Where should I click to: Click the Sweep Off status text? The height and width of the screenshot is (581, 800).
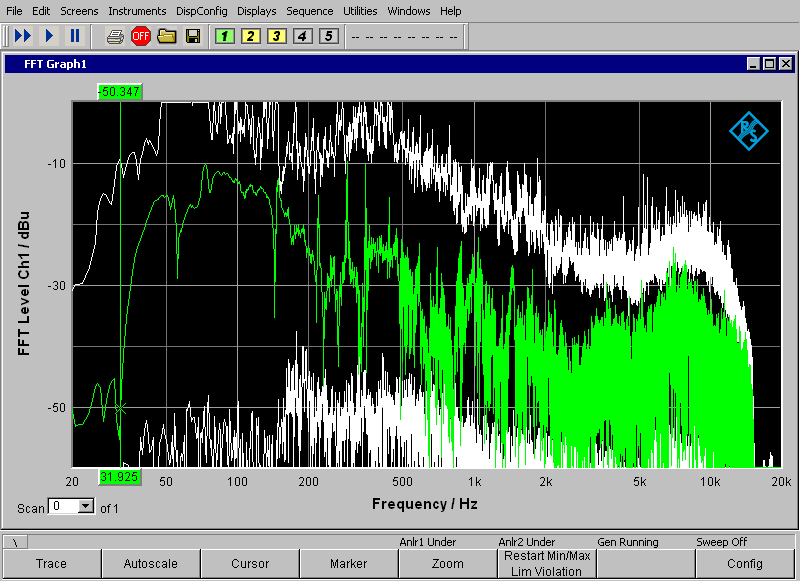[721, 542]
